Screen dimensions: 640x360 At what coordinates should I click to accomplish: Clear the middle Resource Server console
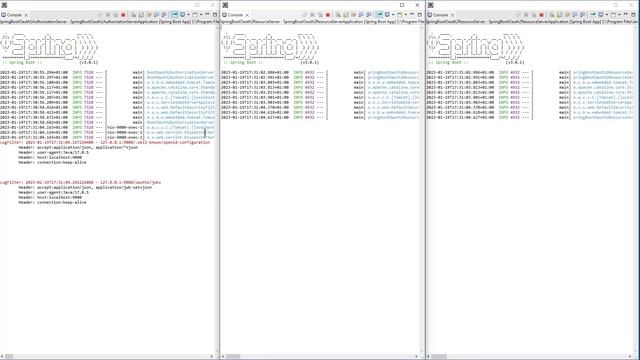pyautogui.click(x=338, y=15)
